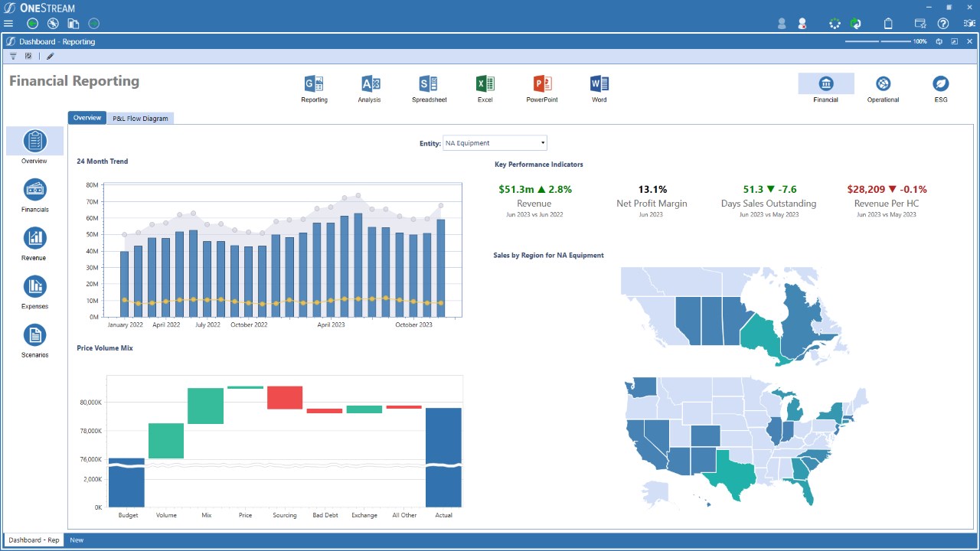980x551 pixels.
Task: Open Expenses in the left sidebar
Action: (35, 286)
